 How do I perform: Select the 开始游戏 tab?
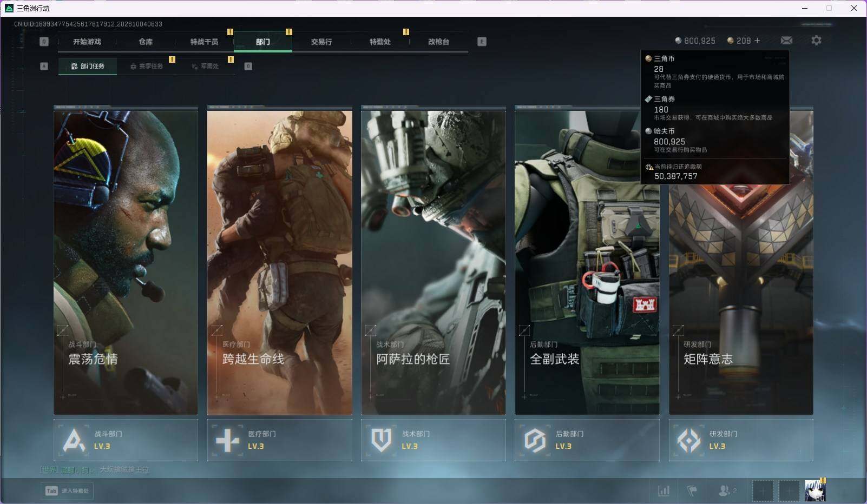[87, 42]
